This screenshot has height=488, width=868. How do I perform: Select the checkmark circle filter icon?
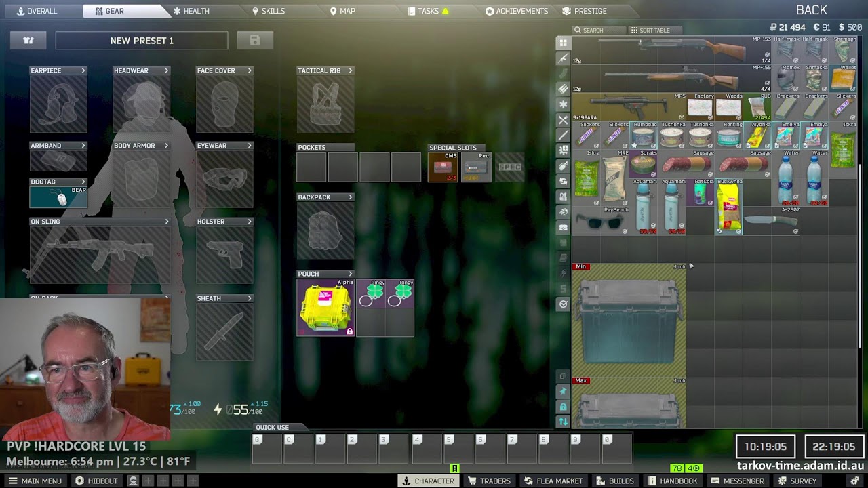(563, 304)
